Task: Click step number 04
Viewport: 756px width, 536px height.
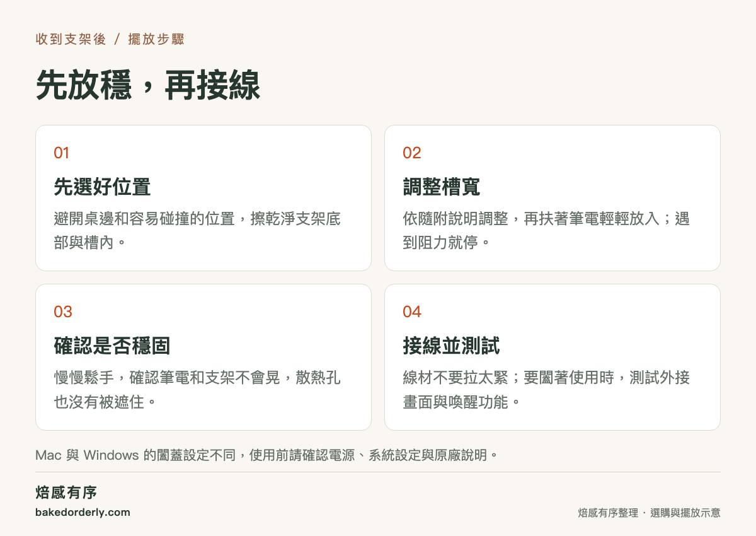Action: click(412, 312)
